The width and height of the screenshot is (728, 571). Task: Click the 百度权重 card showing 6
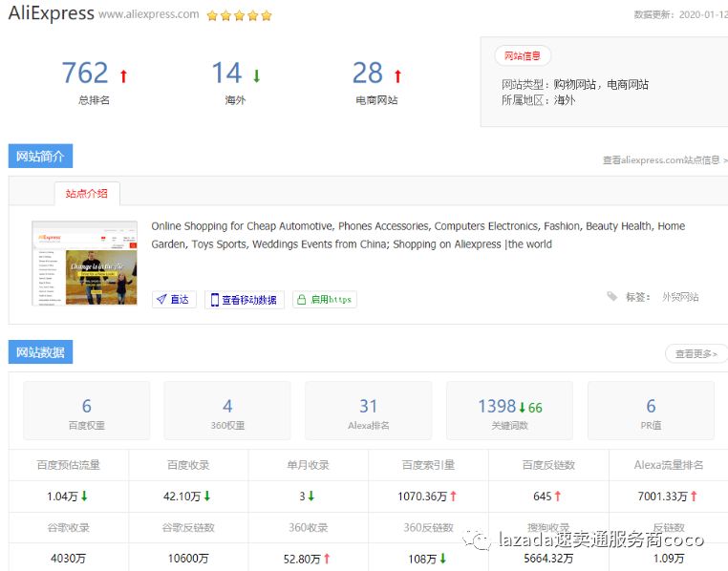click(x=87, y=411)
